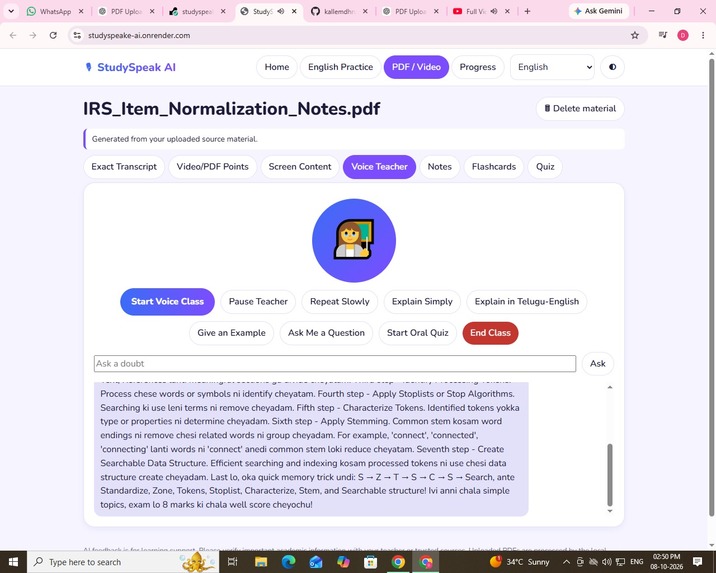End Class red button
716x573 pixels.
[490, 333]
